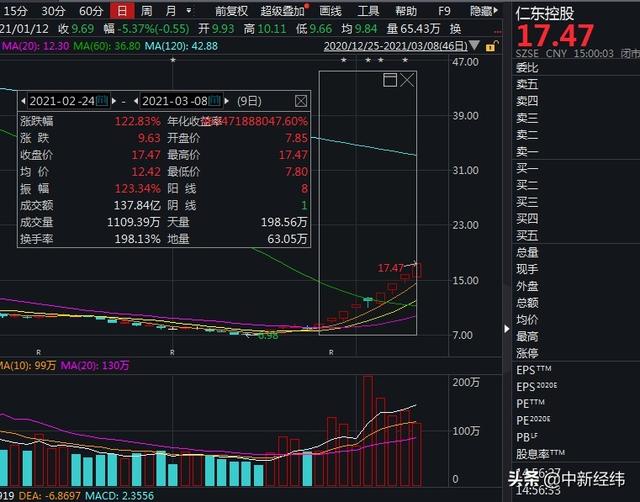Close the interval statistics popup
The height and width of the screenshot is (502, 640).
pyautogui.click(x=301, y=101)
